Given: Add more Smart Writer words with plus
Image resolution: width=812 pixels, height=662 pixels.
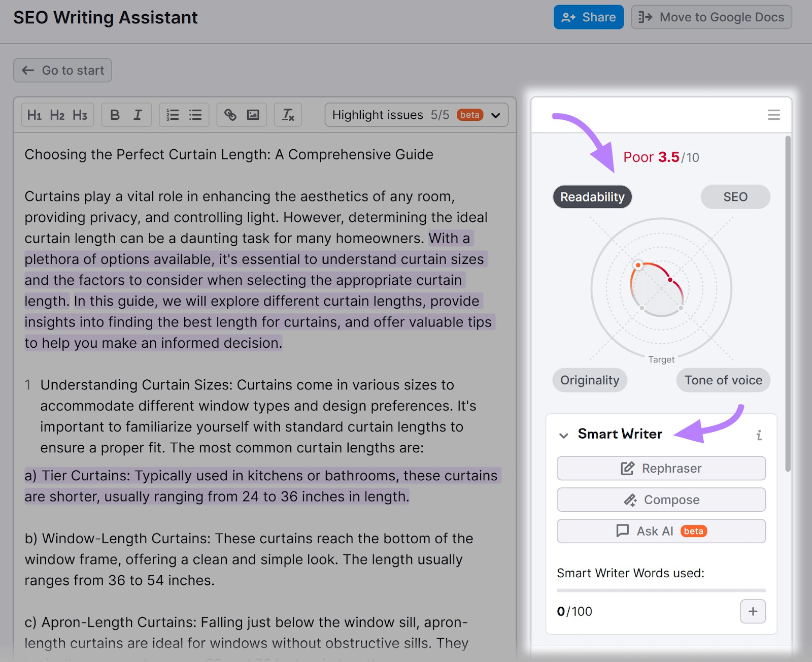Looking at the screenshot, I should pos(753,611).
